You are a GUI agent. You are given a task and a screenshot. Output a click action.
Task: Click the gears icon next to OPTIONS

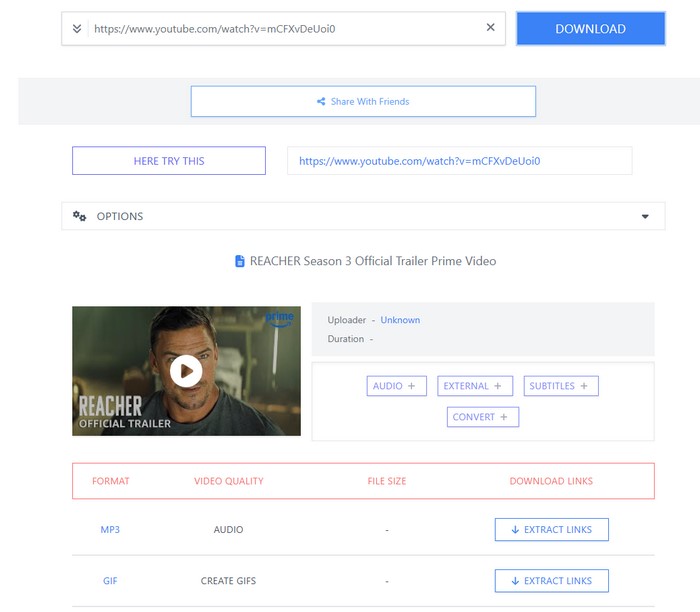(79, 216)
